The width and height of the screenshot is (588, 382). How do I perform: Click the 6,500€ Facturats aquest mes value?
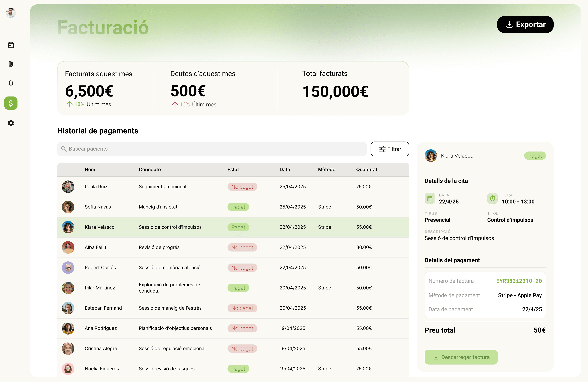tap(89, 91)
